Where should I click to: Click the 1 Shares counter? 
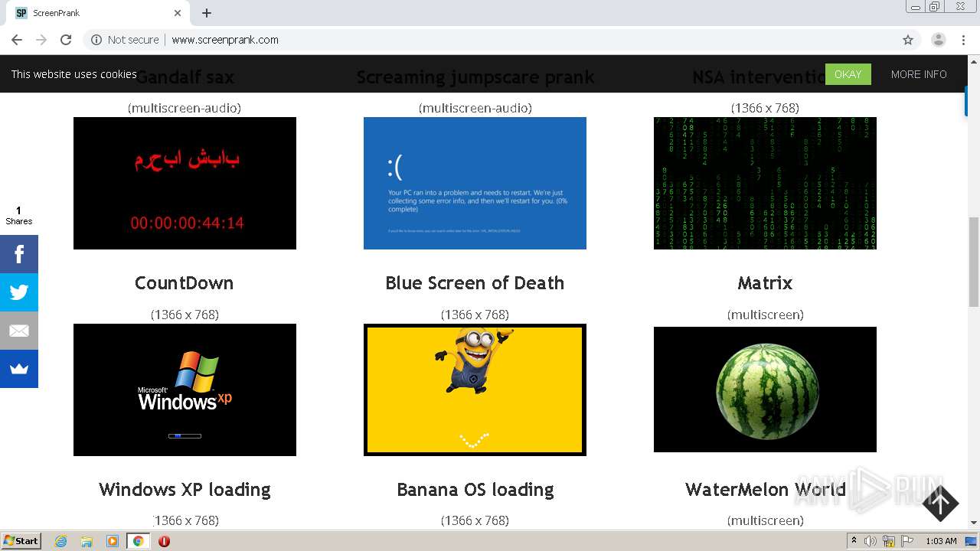19,216
